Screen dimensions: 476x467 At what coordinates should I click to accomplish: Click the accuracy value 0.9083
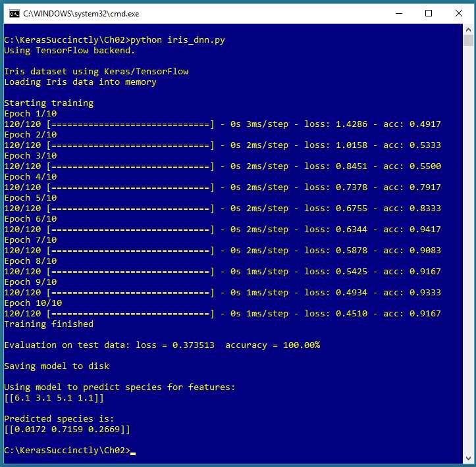425,251
